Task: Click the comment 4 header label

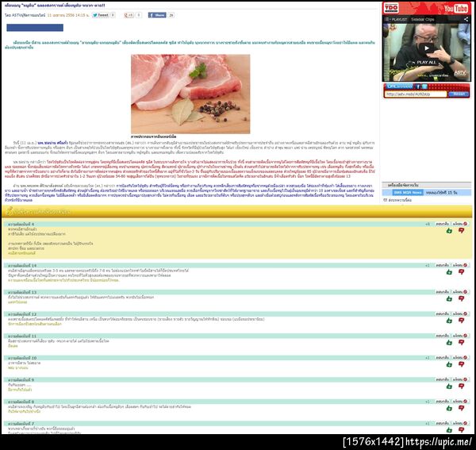Action: point(21,224)
